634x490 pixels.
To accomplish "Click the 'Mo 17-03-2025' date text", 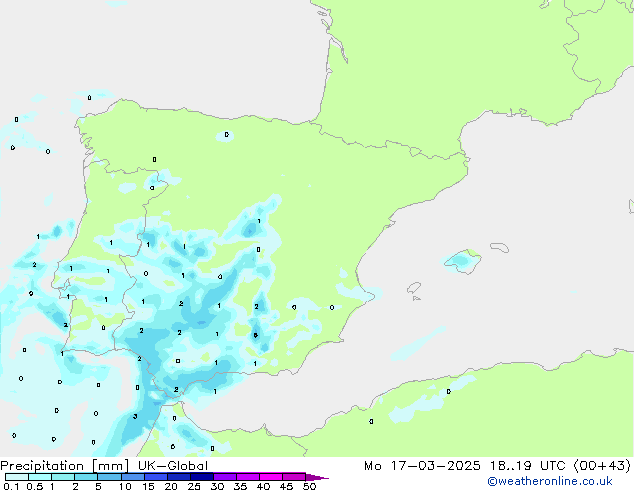I will (422, 466).
